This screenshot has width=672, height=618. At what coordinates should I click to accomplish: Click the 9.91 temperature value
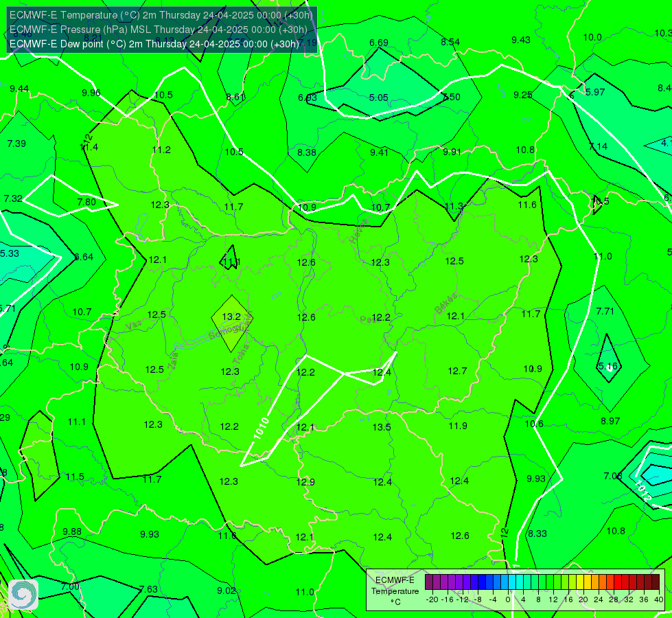pyautogui.click(x=452, y=152)
